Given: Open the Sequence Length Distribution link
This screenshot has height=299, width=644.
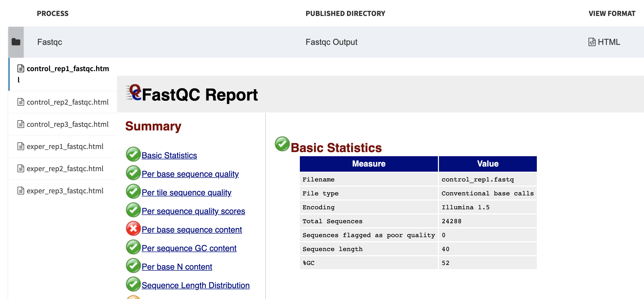Looking at the screenshot, I should pos(196,285).
